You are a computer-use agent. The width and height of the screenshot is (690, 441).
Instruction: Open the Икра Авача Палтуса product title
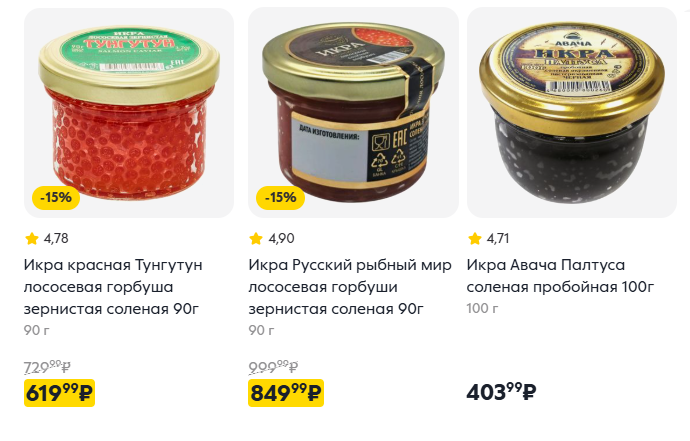[x=560, y=276]
